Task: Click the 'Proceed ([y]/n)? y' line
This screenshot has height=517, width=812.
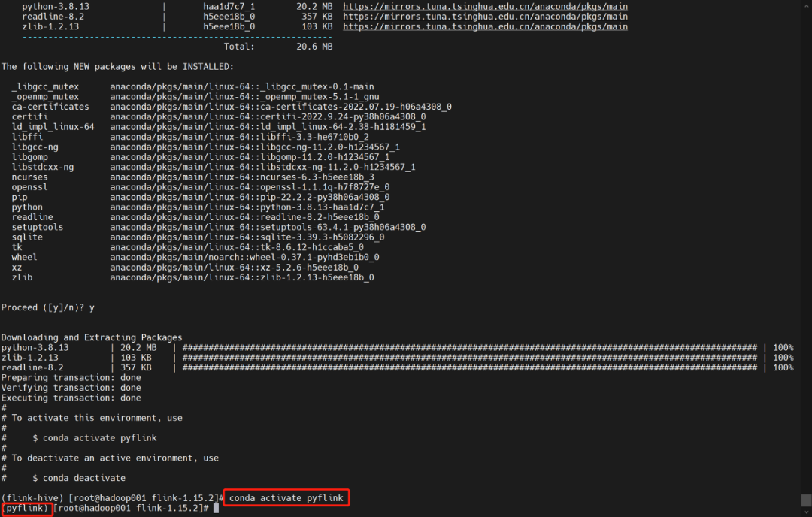Action: pos(47,307)
